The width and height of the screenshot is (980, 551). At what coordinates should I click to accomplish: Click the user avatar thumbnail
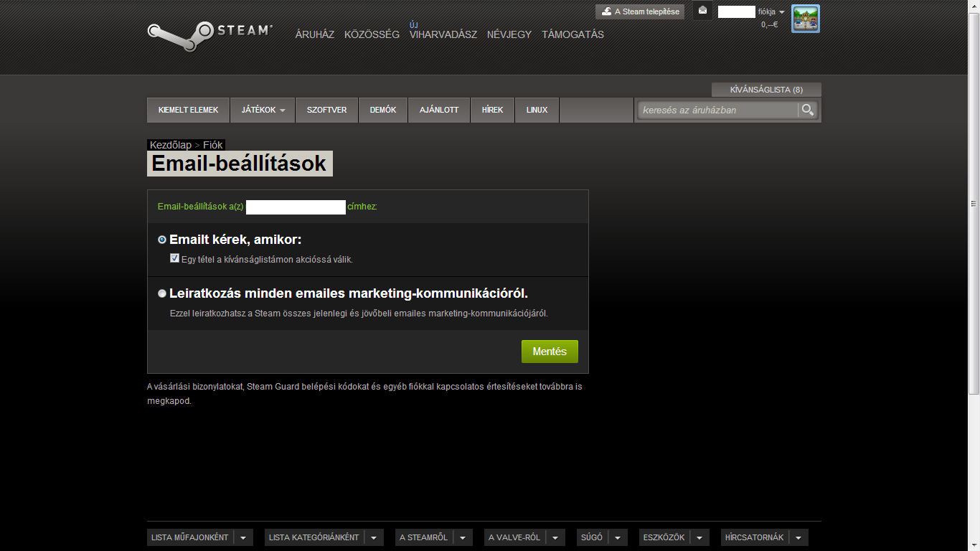point(805,19)
